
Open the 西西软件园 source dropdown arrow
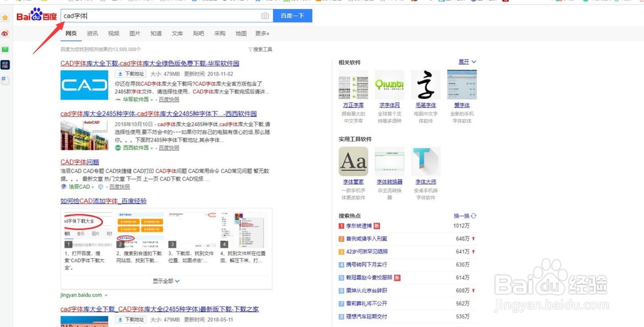coord(151,148)
